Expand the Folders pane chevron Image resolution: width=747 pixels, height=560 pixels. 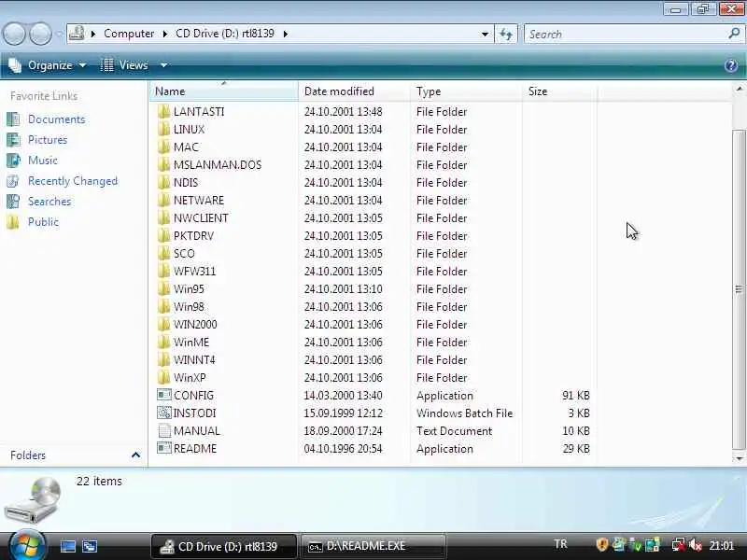click(x=135, y=455)
